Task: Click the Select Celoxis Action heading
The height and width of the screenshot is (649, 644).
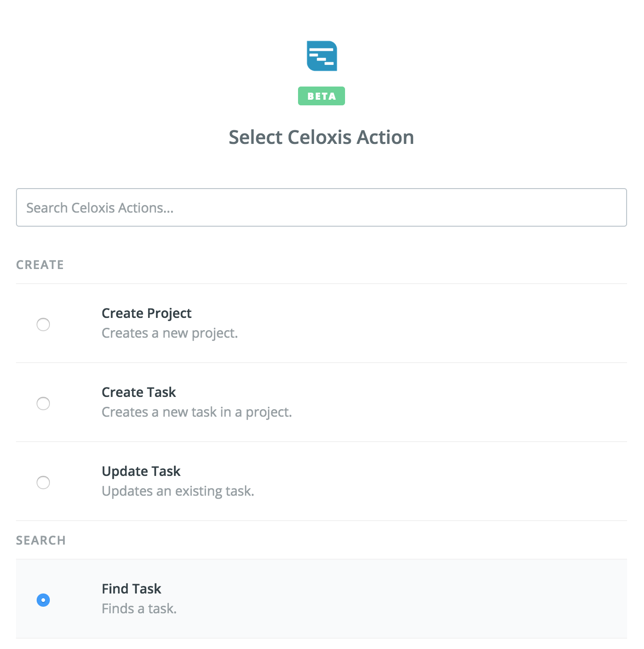Action: (x=322, y=137)
